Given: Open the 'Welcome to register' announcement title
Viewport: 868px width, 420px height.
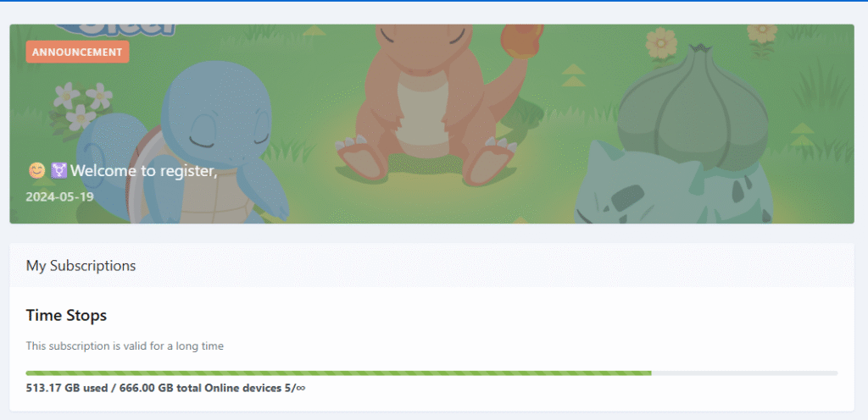Looking at the screenshot, I should coord(144,171).
